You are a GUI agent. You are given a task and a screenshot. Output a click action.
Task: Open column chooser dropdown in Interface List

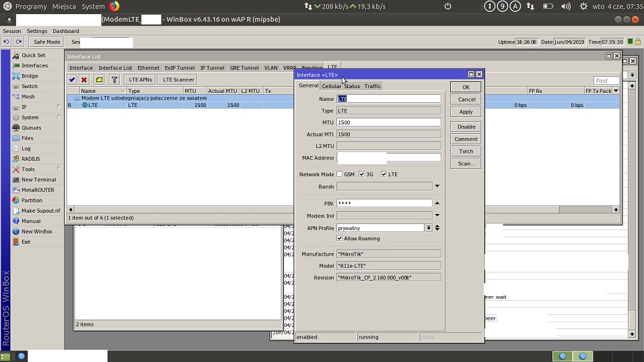616,91
